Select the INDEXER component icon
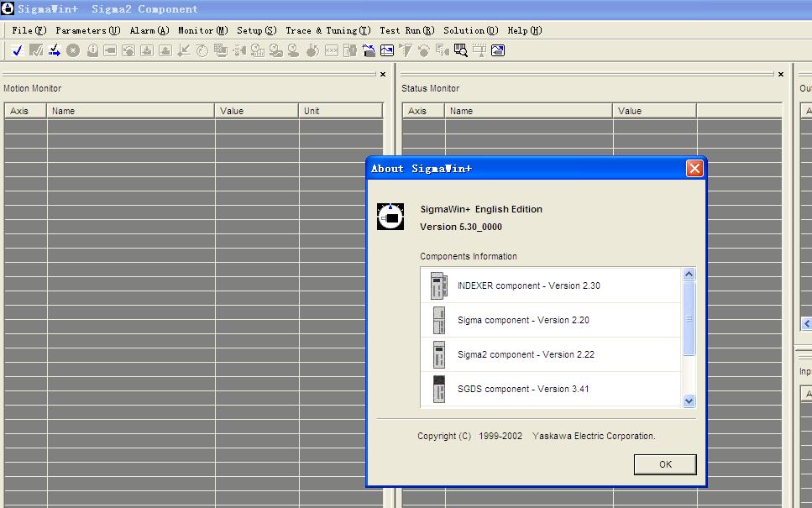 [x=438, y=285]
